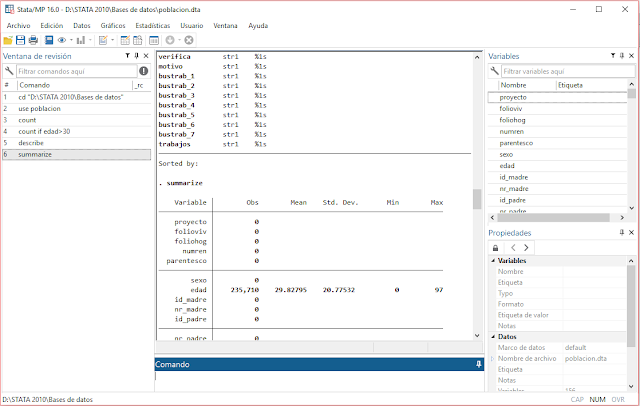Screen dimensions: 640x406
Task: Click the Viewer eye icon
Action: tap(62, 40)
